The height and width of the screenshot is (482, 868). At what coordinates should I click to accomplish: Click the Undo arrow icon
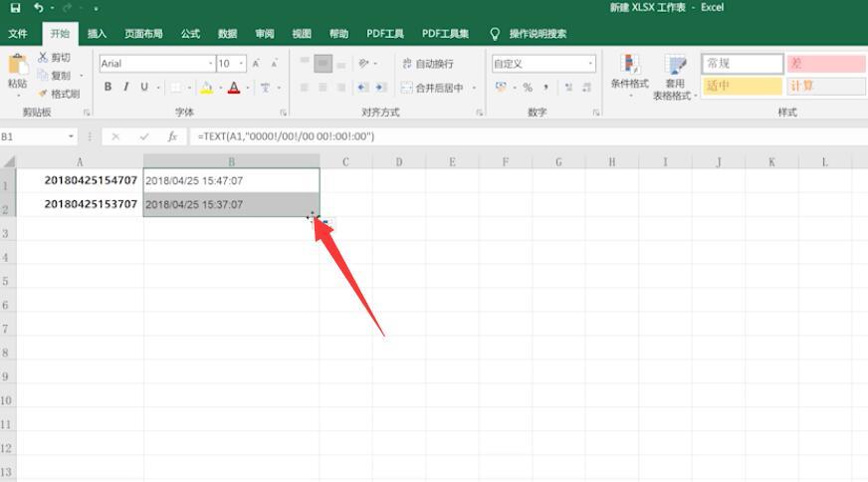(38, 8)
